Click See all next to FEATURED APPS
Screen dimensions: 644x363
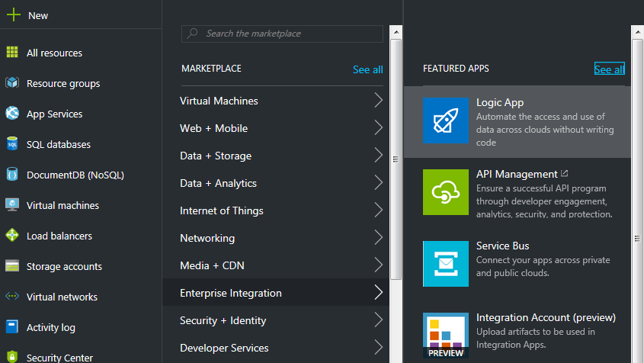610,69
